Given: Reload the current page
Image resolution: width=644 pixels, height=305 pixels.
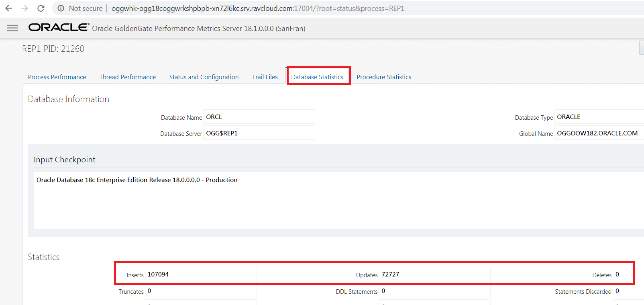Looking at the screenshot, I should 41,8.
